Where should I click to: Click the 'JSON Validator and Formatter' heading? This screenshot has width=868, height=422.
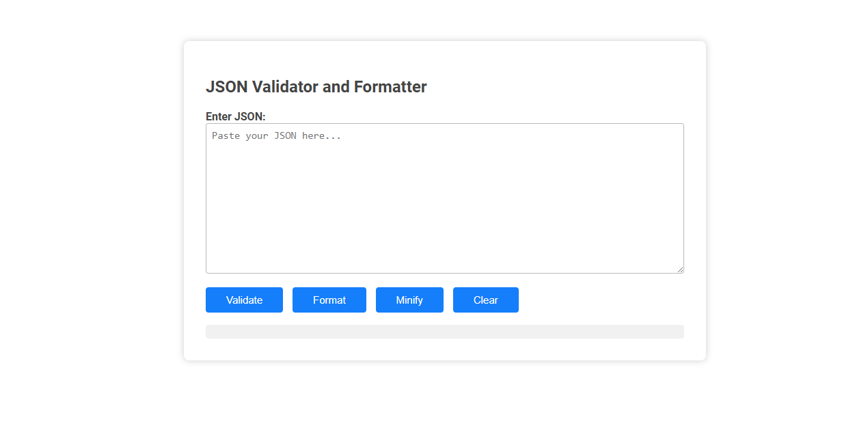[x=316, y=87]
